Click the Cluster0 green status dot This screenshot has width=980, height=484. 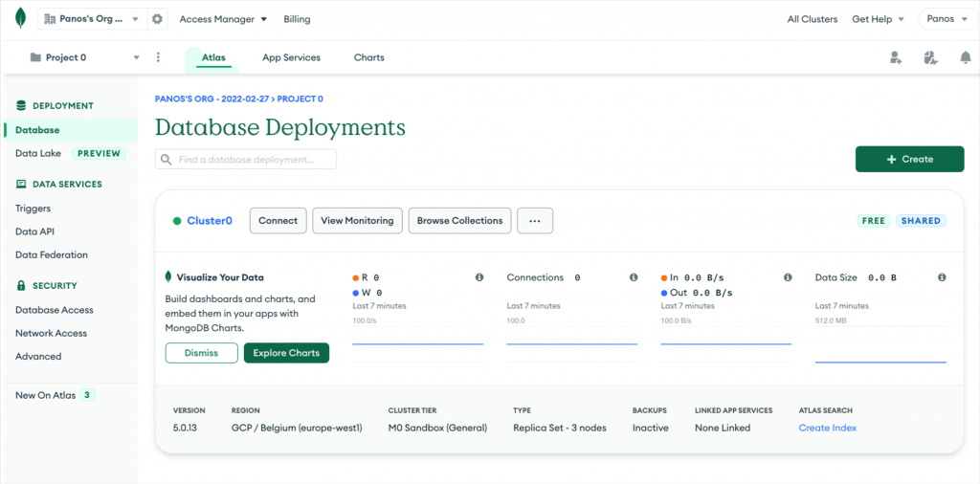[177, 220]
